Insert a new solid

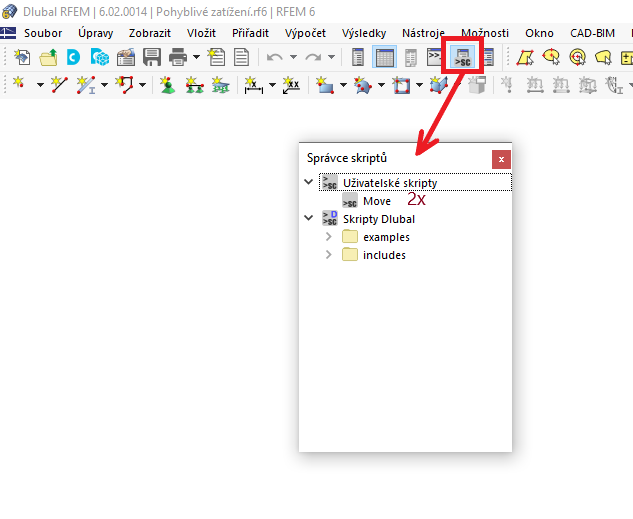[x=439, y=85]
